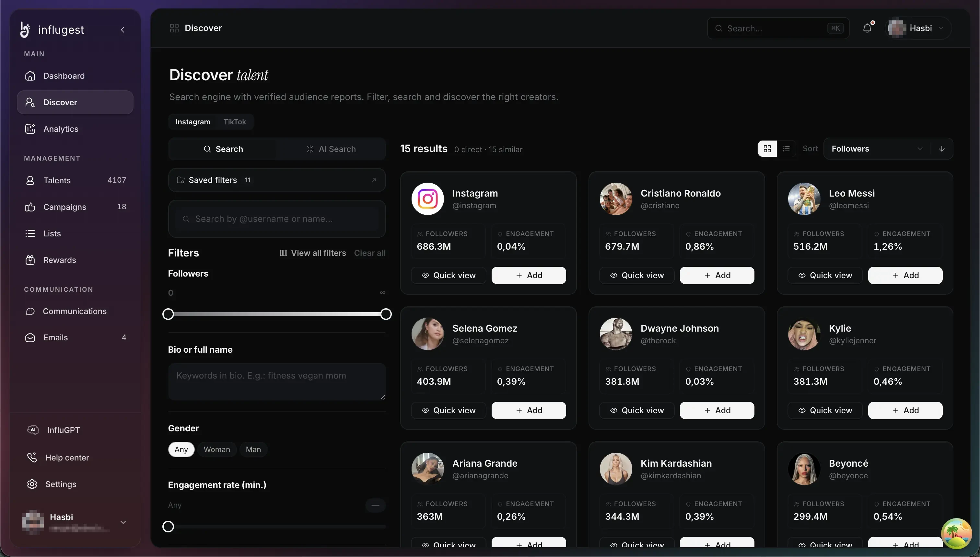Add Selena Gomez
The width and height of the screenshot is (980, 557).
click(529, 411)
